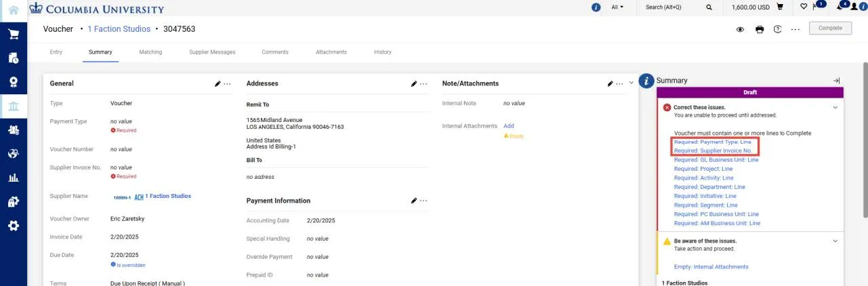This screenshot has width=868, height=286.
Task: Open 'Required: GL Business Unit: Line' link
Action: (716, 160)
